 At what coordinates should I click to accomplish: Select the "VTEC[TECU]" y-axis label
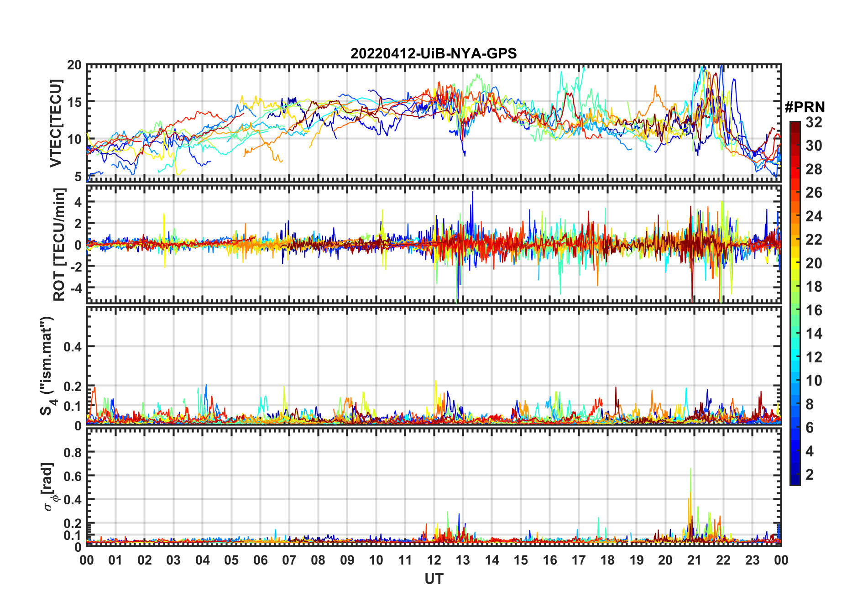click(x=56, y=123)
